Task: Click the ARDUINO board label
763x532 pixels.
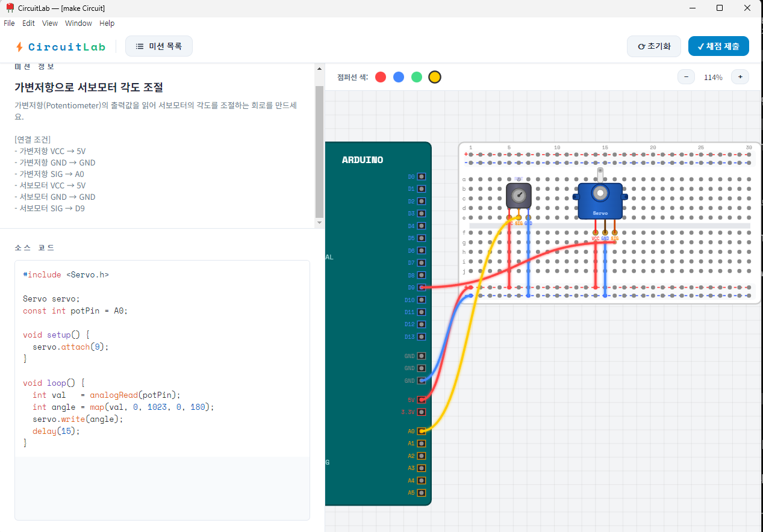Action: tap(363, 160)
